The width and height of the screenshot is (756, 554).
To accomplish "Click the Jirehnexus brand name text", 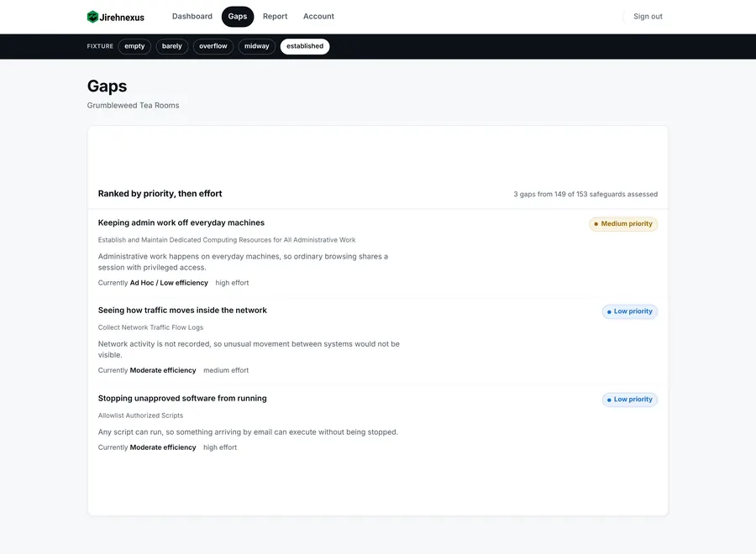I will click(122, 18).
